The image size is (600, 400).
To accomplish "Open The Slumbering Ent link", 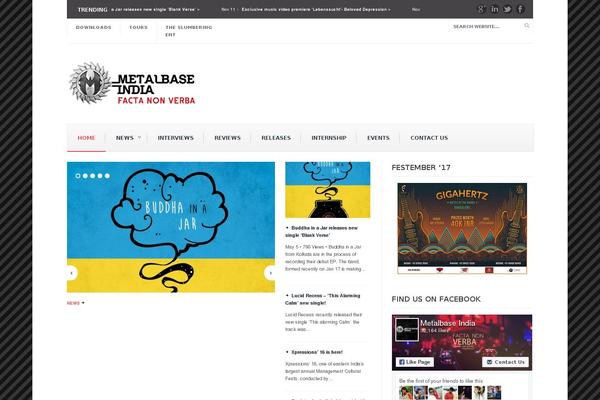I will click(x=189, y=31).
